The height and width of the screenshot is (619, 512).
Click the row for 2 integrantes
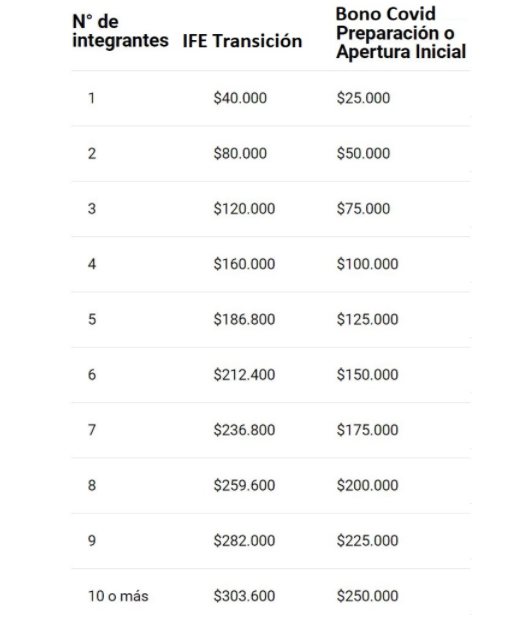[271, 154]
